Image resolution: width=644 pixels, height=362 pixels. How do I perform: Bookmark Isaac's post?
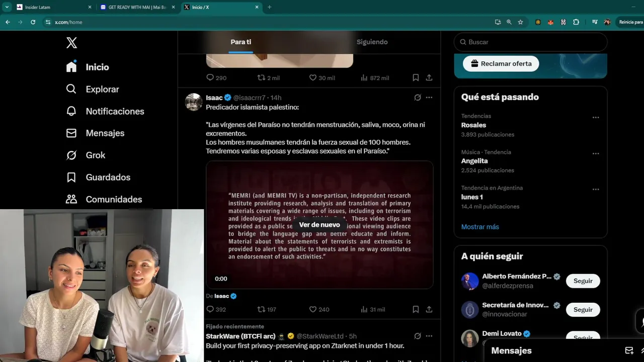tap(416, 309)
